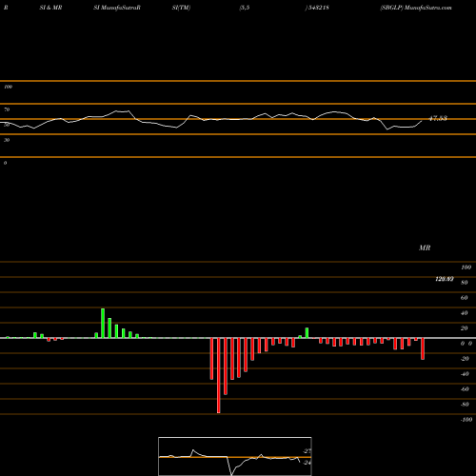Click the RSI axis label 70
This screenshot has height=476, width=476.
pyautogui.click(x=7, y=109)
